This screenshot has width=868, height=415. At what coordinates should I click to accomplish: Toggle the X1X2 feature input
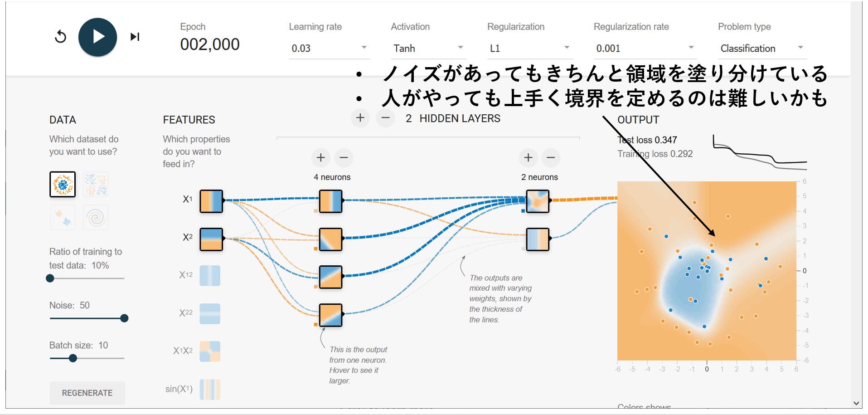[210, 351]
